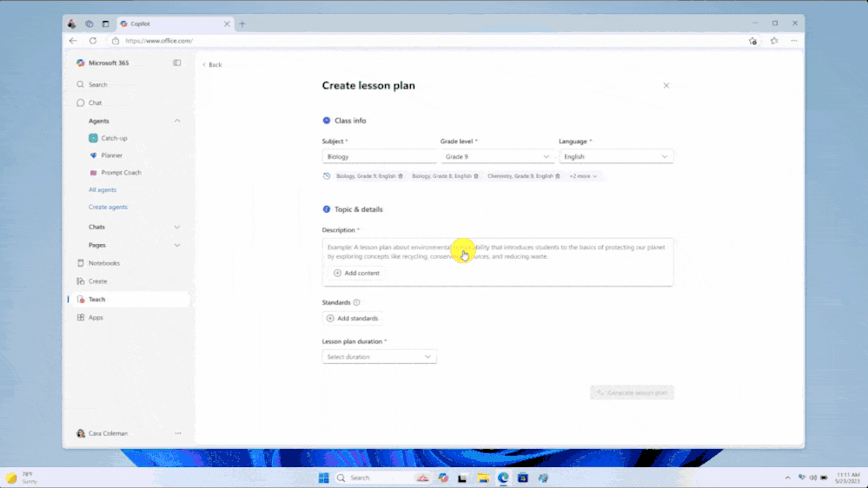Close the Copilot browser tab

pyautogui.click(x=227, y=23)
